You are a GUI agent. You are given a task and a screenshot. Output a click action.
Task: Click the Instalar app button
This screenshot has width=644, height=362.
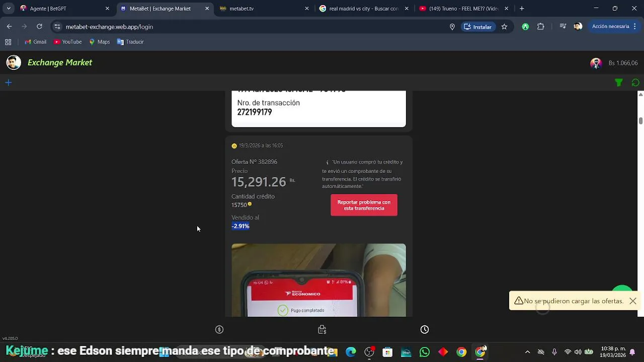477,27
